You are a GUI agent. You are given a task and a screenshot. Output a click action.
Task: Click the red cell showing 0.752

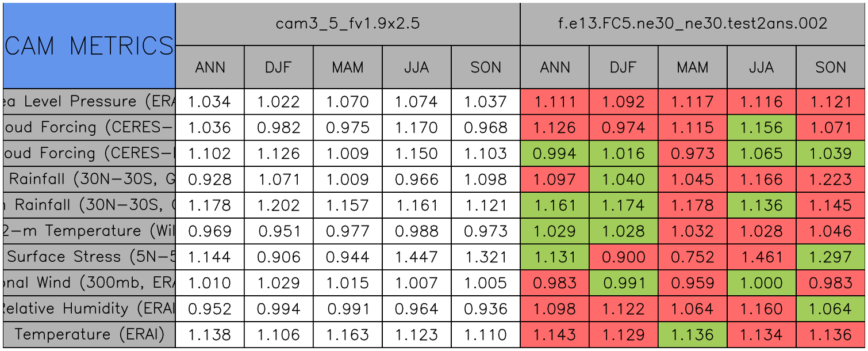tap(693, 257)
